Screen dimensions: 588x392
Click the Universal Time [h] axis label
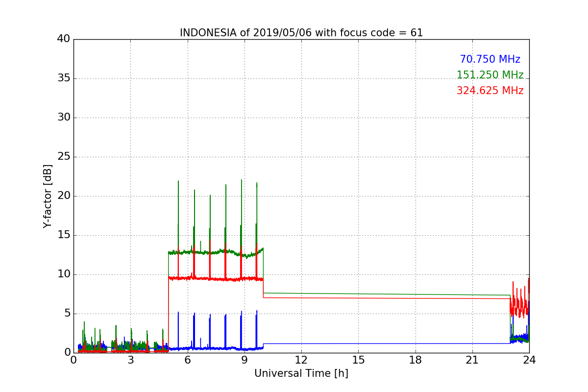[x=301, y=373]
